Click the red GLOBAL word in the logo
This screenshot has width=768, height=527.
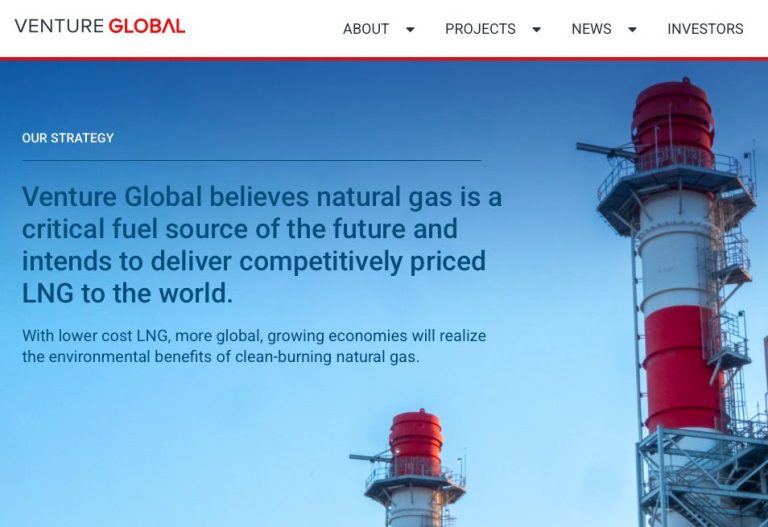[x=147, y=25]
